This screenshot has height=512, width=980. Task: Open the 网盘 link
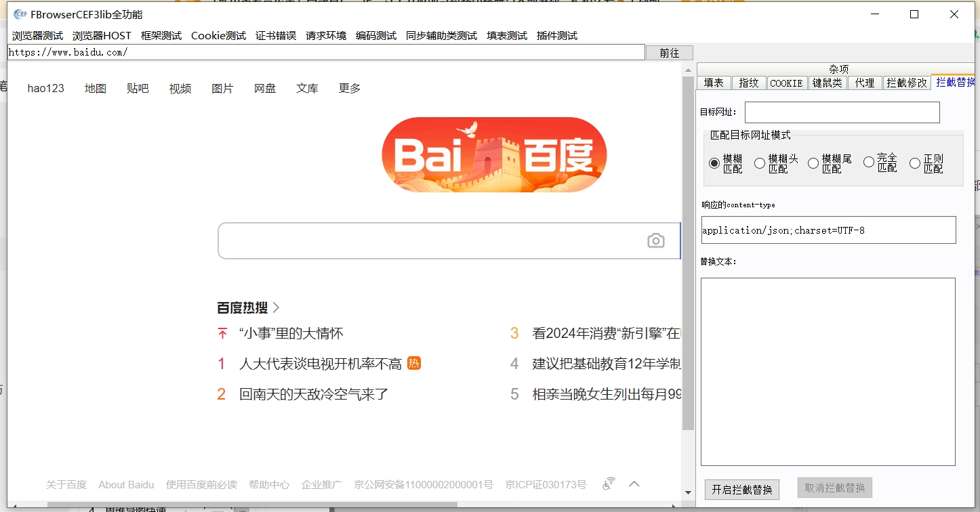click(x=265, y=88)
